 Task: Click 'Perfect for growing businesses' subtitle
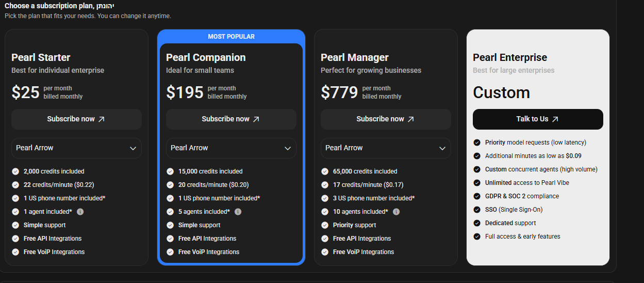pyautogui.click(x=371, y=70)
